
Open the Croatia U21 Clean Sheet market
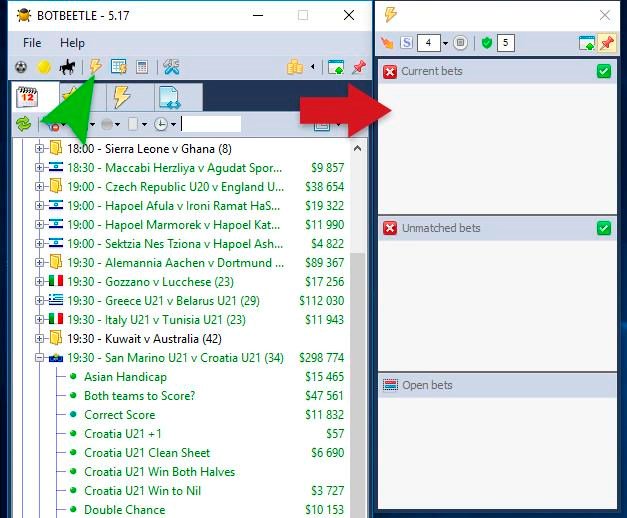pos(147,453)
